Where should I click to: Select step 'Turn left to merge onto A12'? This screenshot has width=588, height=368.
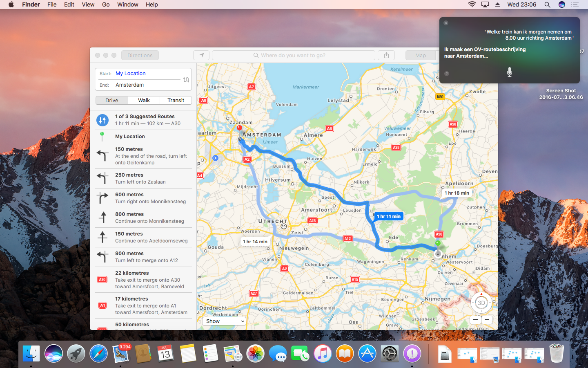click(143, 257)
